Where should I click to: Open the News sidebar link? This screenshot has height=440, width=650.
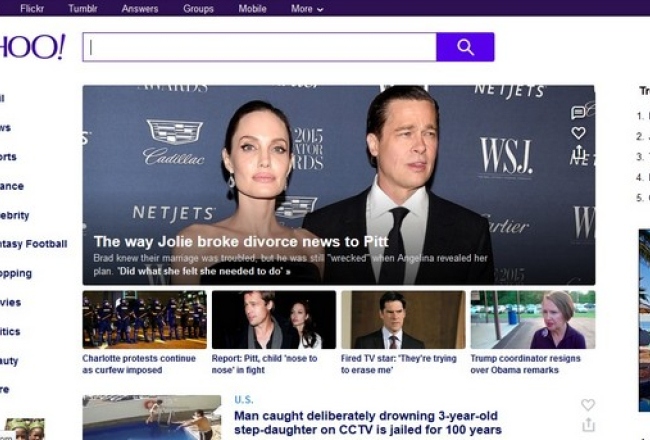[x=5, y=128]
